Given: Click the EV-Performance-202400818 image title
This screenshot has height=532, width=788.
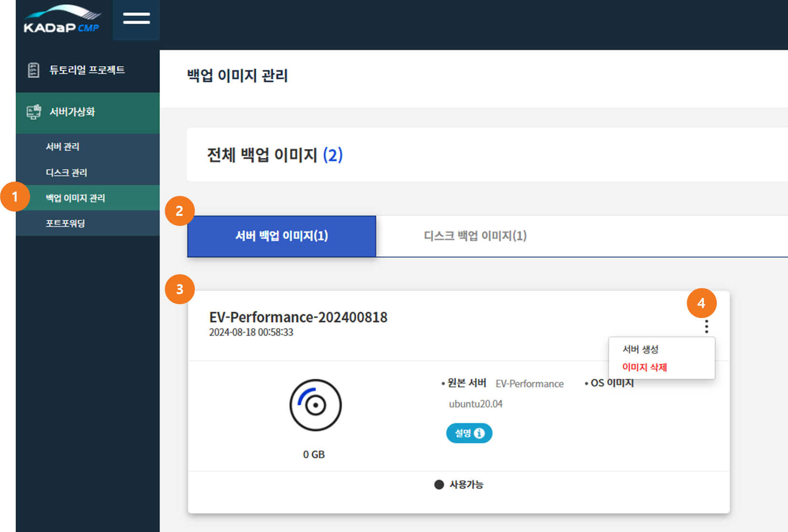Looking at the screenshot, I should tap(298, 317).
